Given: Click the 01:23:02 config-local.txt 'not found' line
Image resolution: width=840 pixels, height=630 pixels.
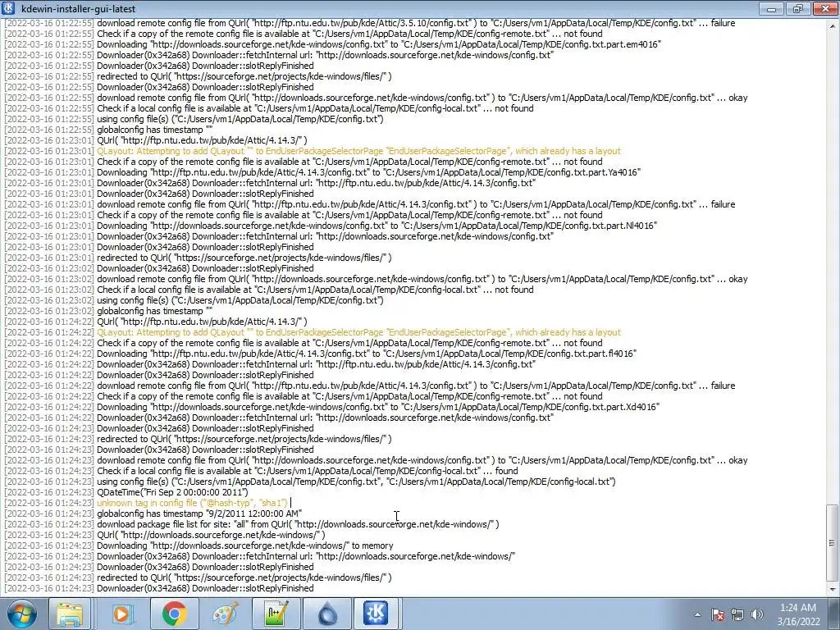Looking at the screenshot, I should tap(269, 290).
